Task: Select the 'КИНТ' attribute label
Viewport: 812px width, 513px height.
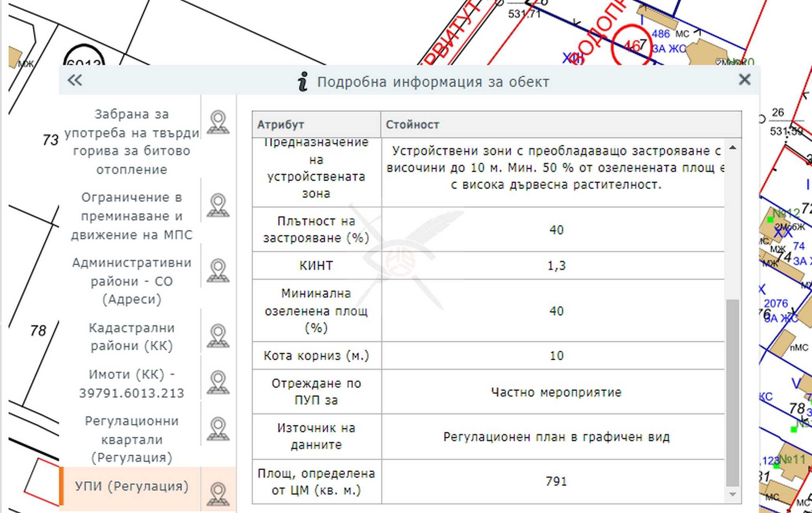Action: click(x=316, y=266)
